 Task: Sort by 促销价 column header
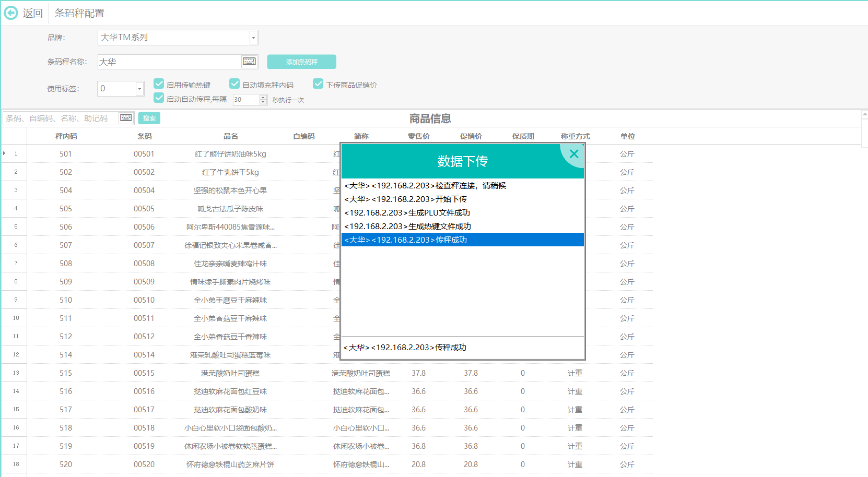tap(471, 136)
